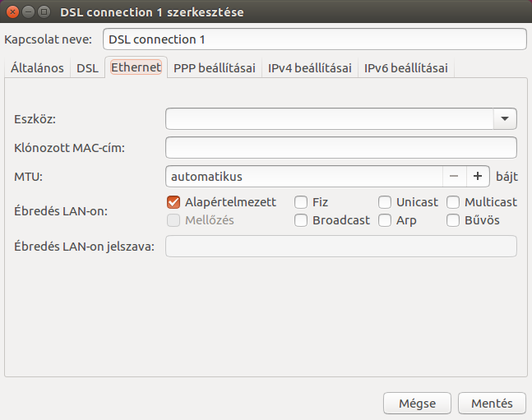Open the Eszköz dropdown arrow
This screenshot has height=420, width=532.
(505, 119)
